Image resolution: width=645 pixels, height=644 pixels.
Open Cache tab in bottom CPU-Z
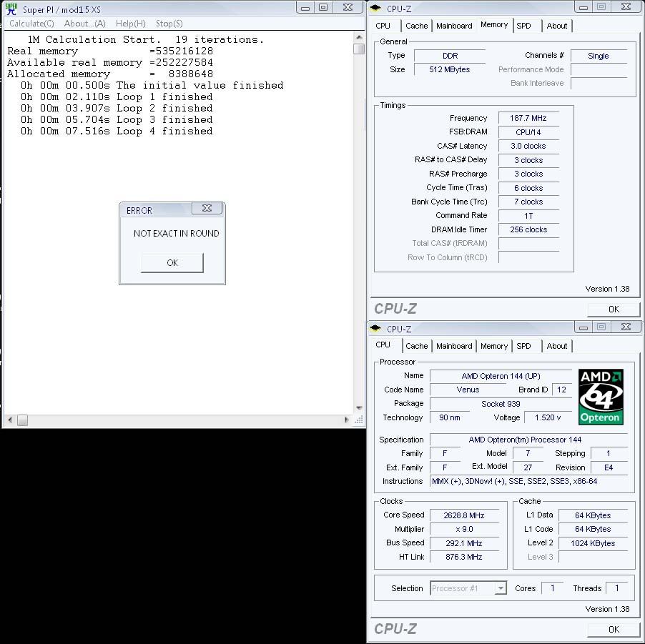tap(416, 346)
